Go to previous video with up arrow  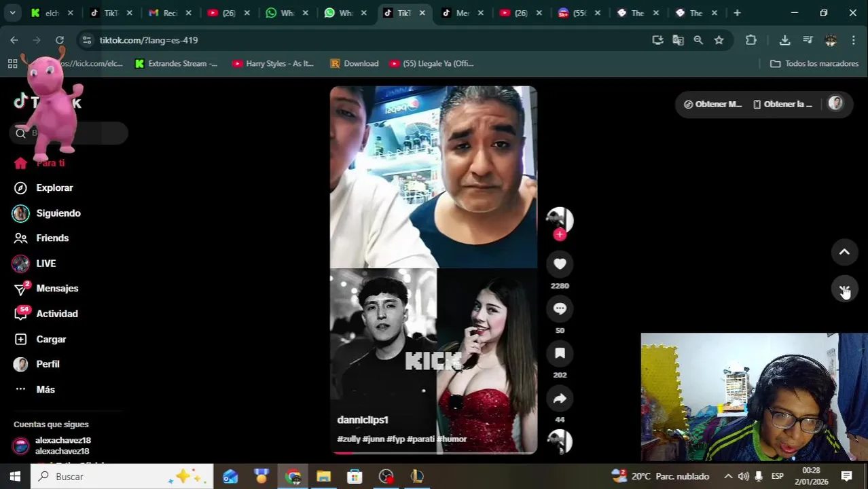[x=844, y=252]
